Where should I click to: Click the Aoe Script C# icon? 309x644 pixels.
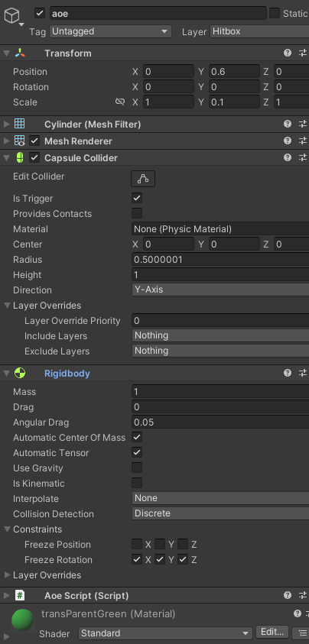click(20, 595)
